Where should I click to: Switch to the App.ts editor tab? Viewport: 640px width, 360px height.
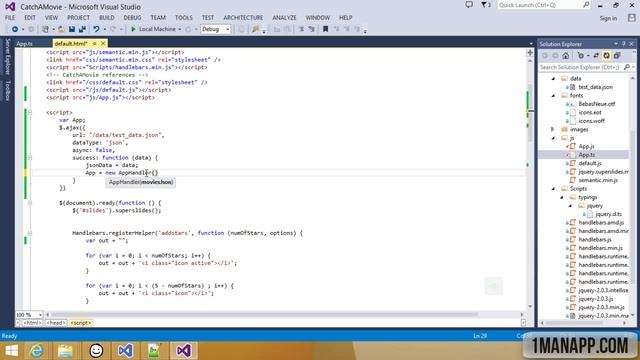(24, 43)
